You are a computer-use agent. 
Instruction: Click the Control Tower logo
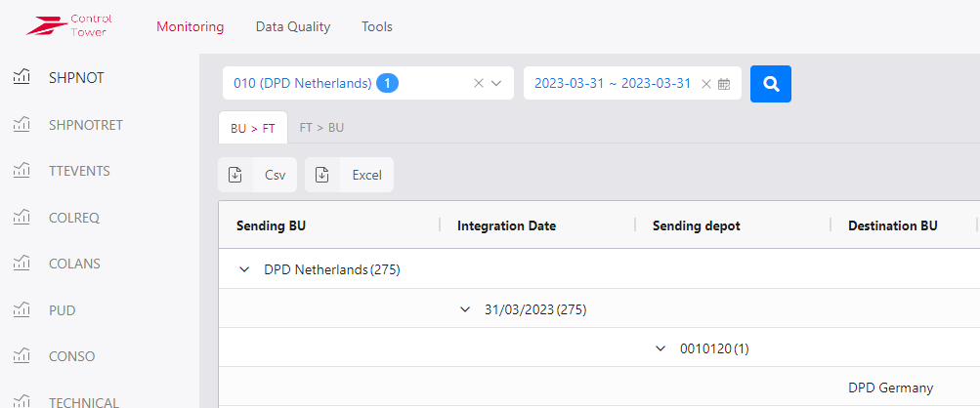69,26
